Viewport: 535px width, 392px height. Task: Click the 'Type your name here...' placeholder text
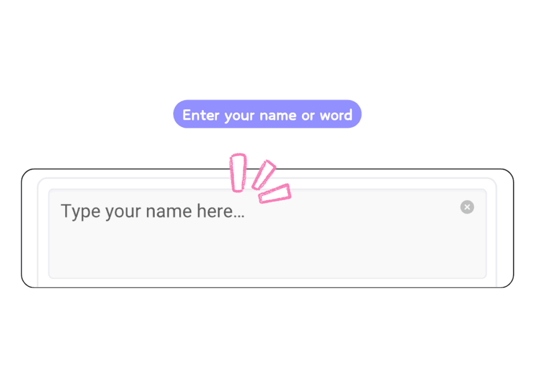pyautogui.click(x=153, y=212)
